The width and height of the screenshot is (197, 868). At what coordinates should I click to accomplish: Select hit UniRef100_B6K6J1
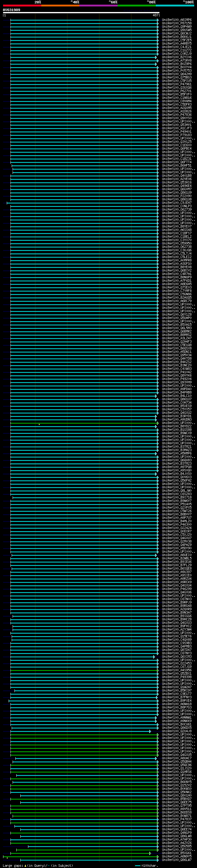pos(176,37)
